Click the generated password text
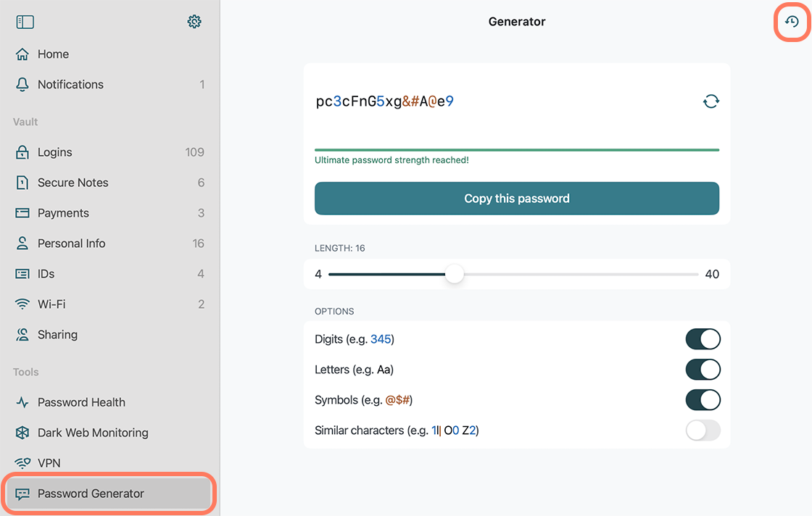Screen dimensions: 812x516 [x=385, y=101]
